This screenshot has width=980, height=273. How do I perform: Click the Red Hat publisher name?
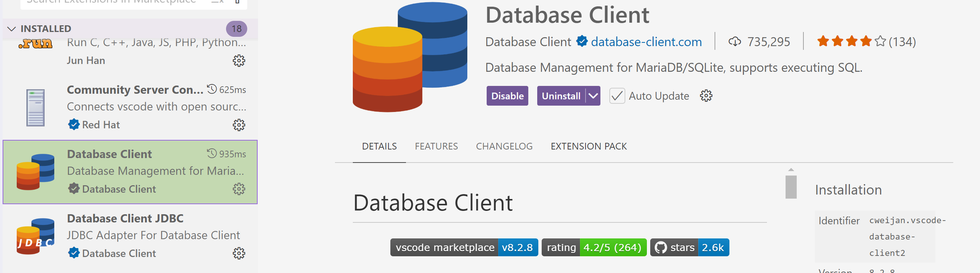(101, 125)
